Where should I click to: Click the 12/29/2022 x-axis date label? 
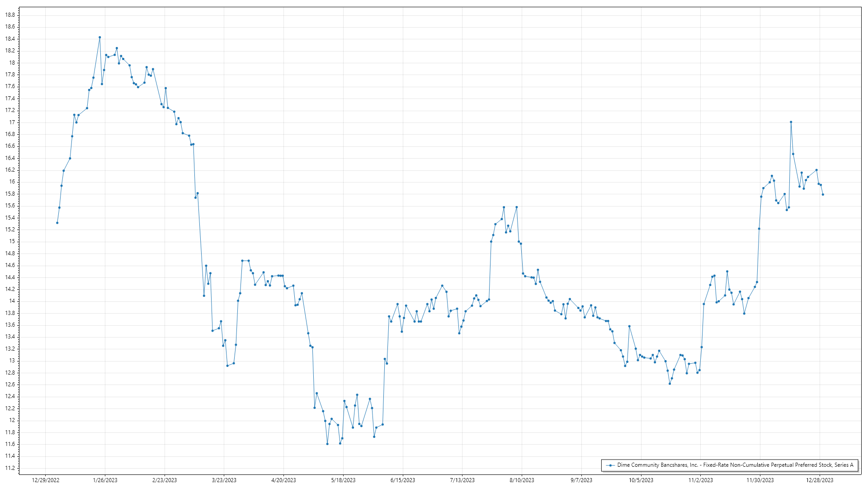pyautogui.click(x=46, y=480)
